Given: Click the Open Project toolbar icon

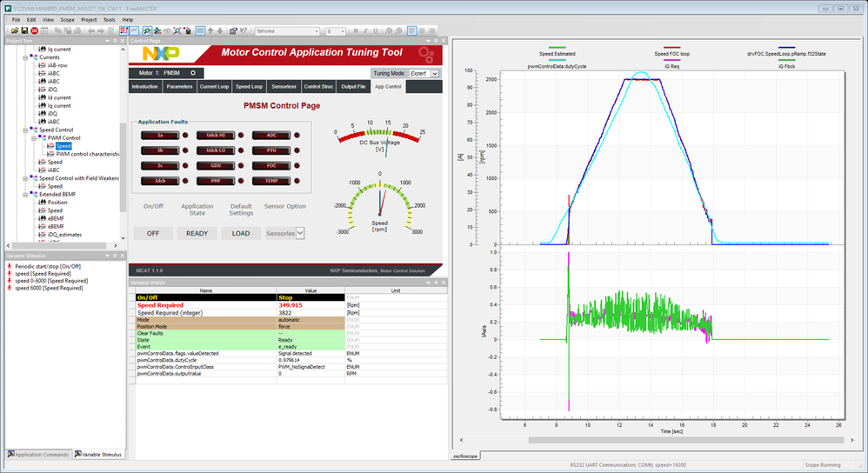Looking at the screenshot, I should coord(15,31).
